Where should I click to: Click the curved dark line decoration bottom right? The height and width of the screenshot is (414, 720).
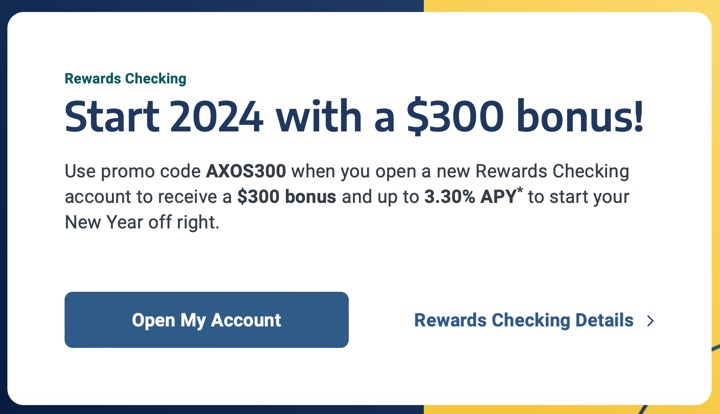tap(716, 350)
